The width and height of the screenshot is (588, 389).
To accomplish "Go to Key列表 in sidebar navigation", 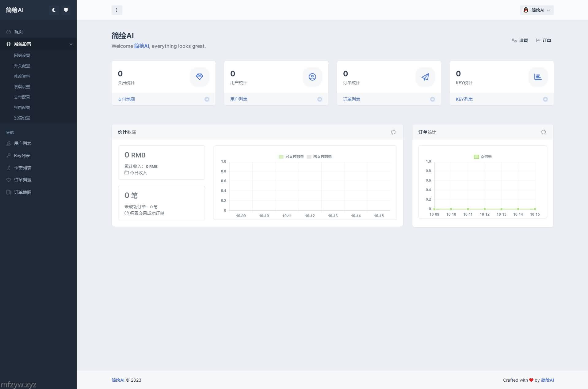I will coord(22,156).
